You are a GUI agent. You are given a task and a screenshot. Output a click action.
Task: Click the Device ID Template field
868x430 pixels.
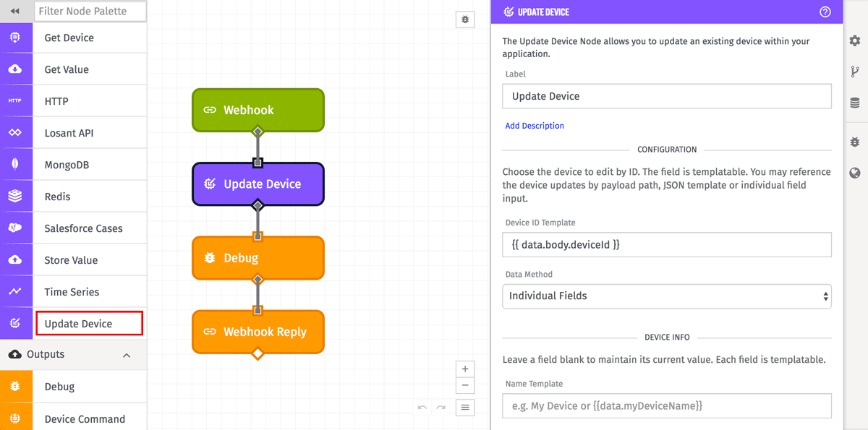[x=667, y=244]
